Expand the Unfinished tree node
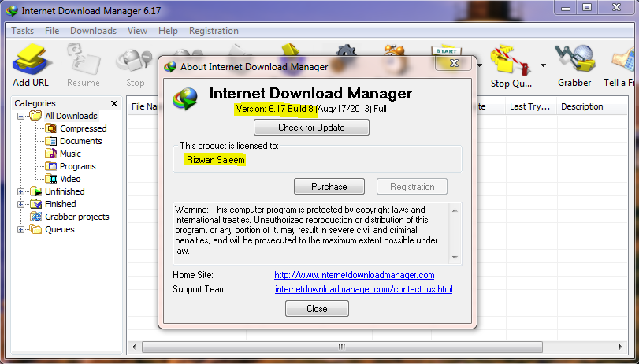Screen dimensions: 639x364 click(20, 191)
